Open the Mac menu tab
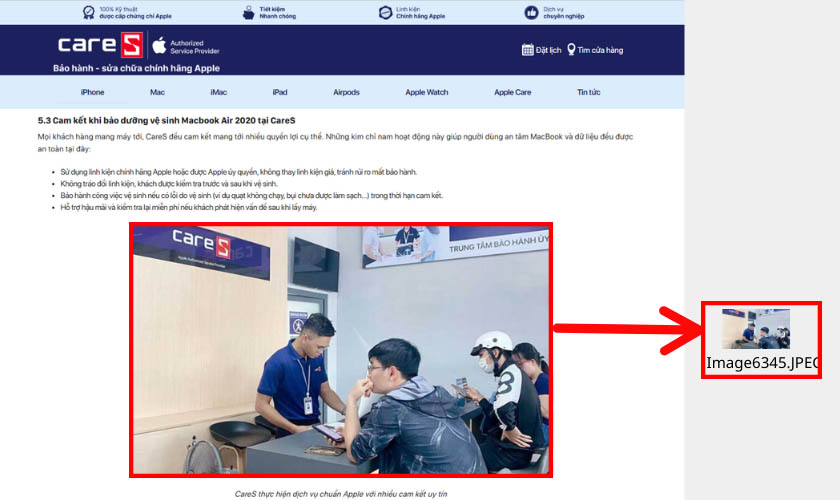Image resolution: width=840 pixels, height=500 pixels. point(157,92)
